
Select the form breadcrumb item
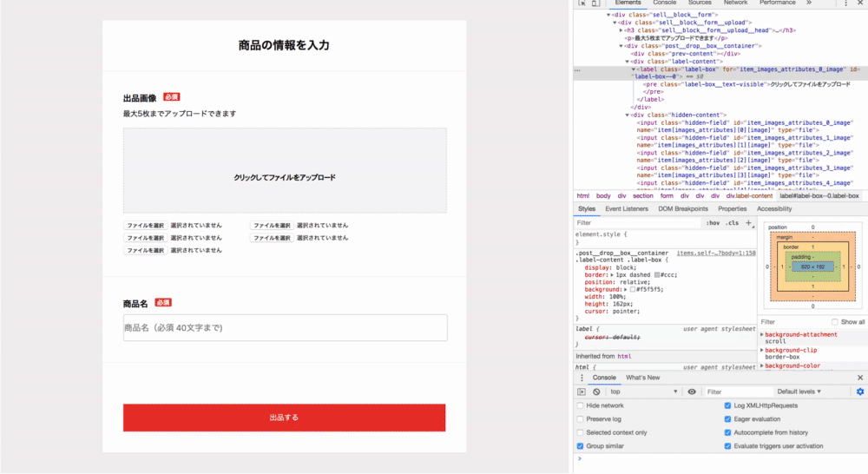[x=667, y=196]
